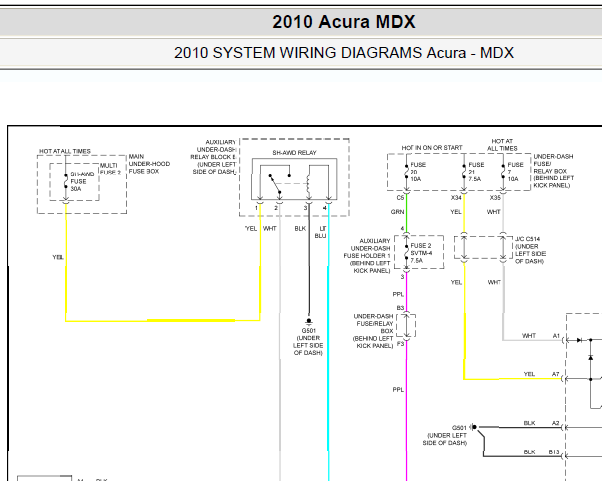Select the "AUXILIARY UNDER-DASH FUSE HOLDER 1" label
Screen dimensions: 602x481
tap(367, 256)
